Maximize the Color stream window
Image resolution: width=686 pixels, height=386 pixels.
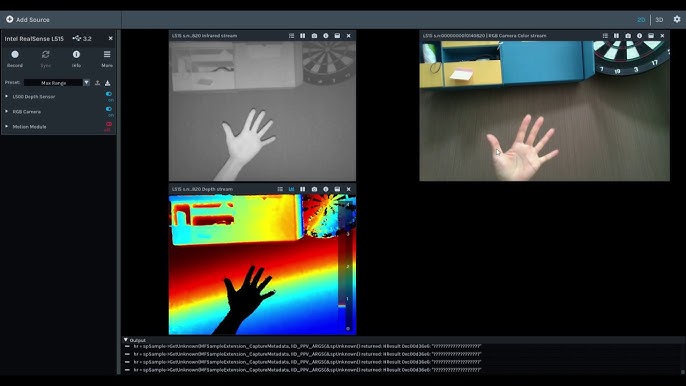651,36
